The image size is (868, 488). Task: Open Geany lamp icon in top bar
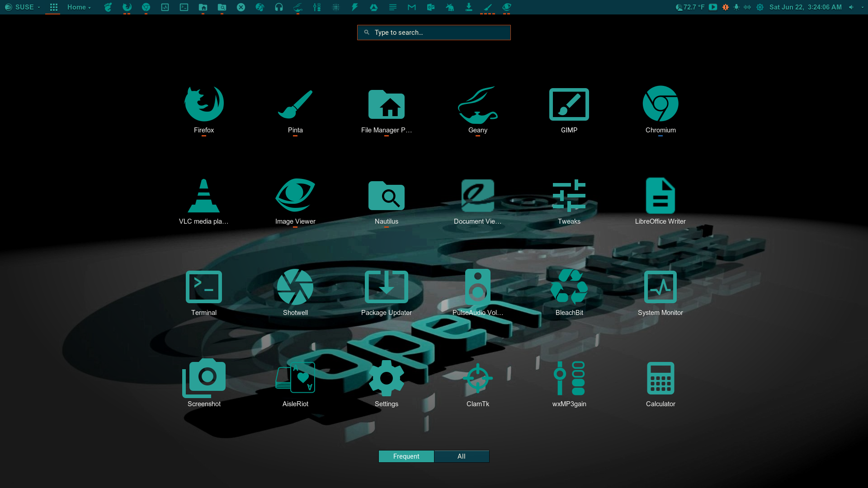(x=298, y=7)
